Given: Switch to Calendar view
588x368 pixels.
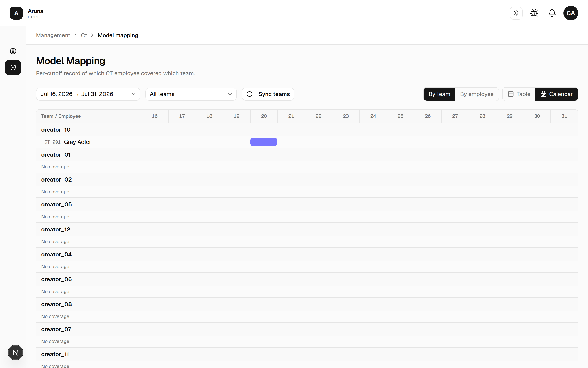Looking at the screenshot, I should pyautogui.click(x=556, y=94).
